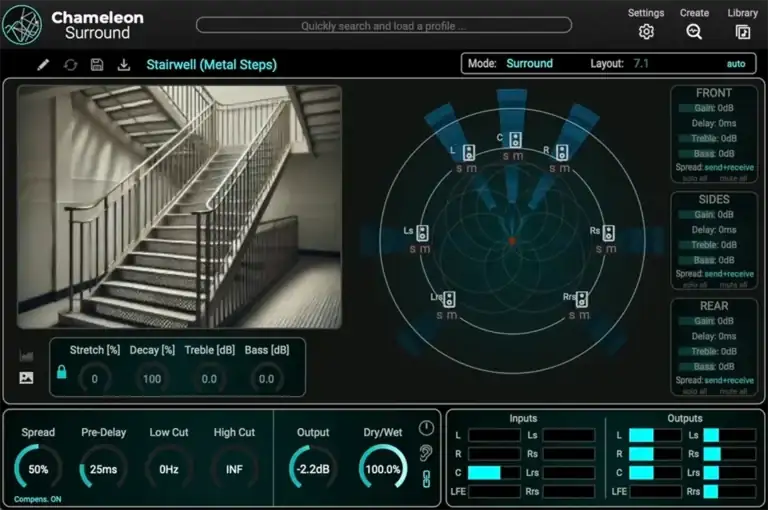Screen dimensions: 768x510
Task: Click the Dry/Wet 100.0% knob
Action: pyautogui.click(x=383, y=469)
